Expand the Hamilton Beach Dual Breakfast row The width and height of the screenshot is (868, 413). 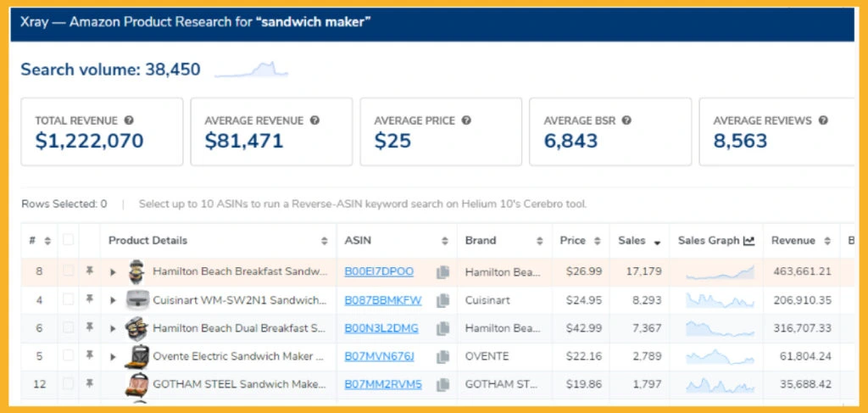(114, 328)
